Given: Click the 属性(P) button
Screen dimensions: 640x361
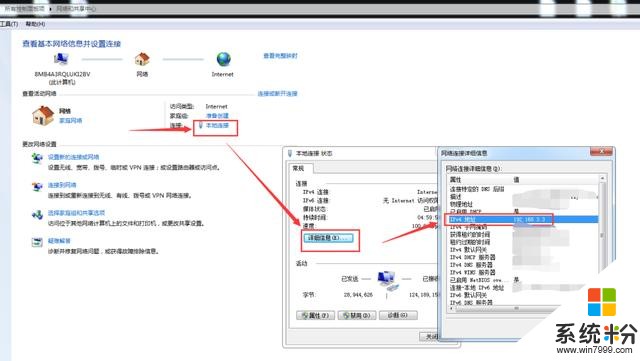Looking at the screenshot, I should tap(316, 315).
